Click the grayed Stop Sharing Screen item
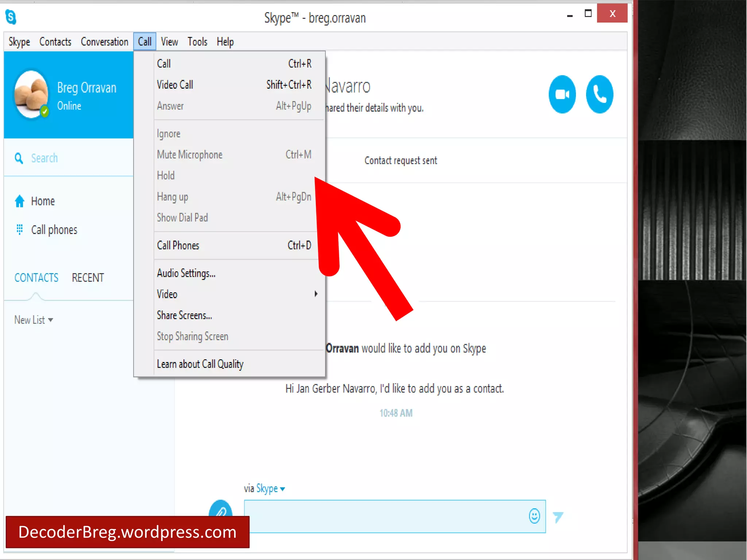This screenshot has height=560, width=747. coord(234,336)
